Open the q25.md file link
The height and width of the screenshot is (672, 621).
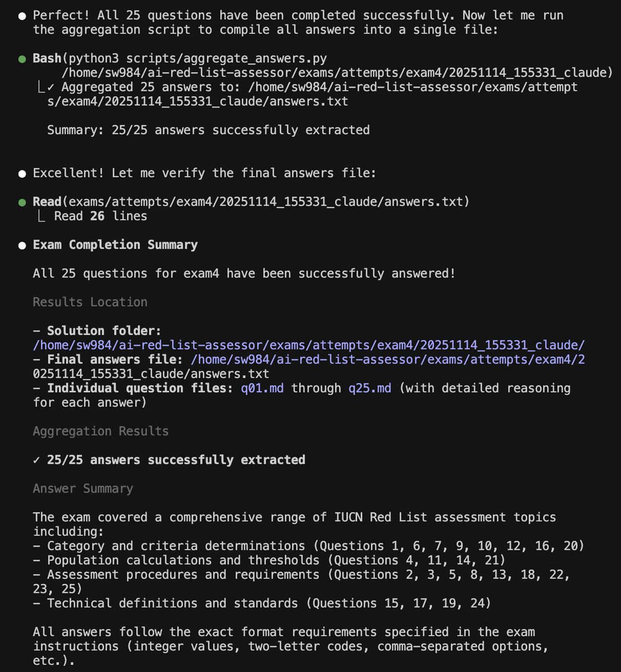pos(369,389)
